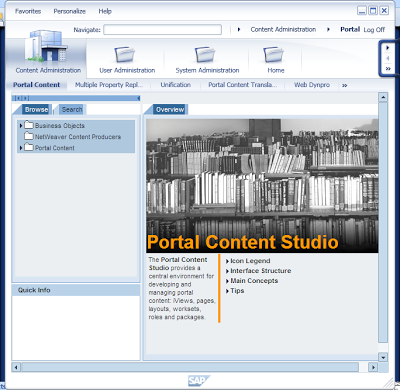
Task: Expand the Business Objects tree node
Action: [21, 126]
